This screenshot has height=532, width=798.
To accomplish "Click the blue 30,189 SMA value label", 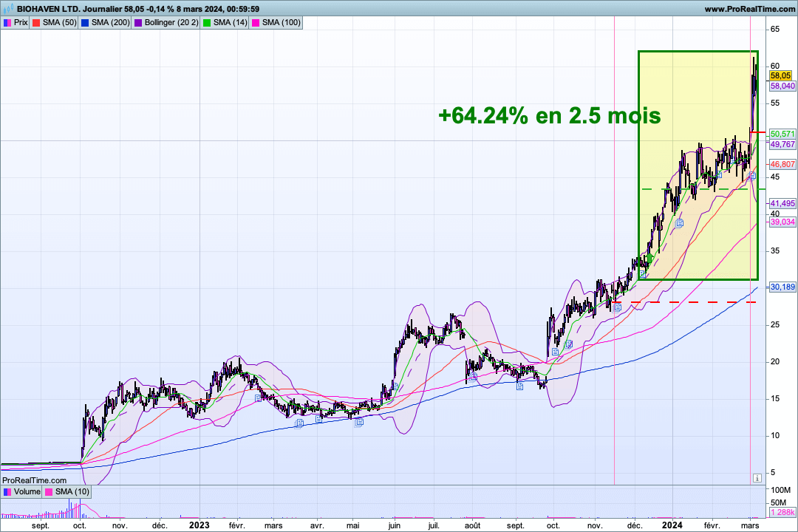I will coord(782,287).
